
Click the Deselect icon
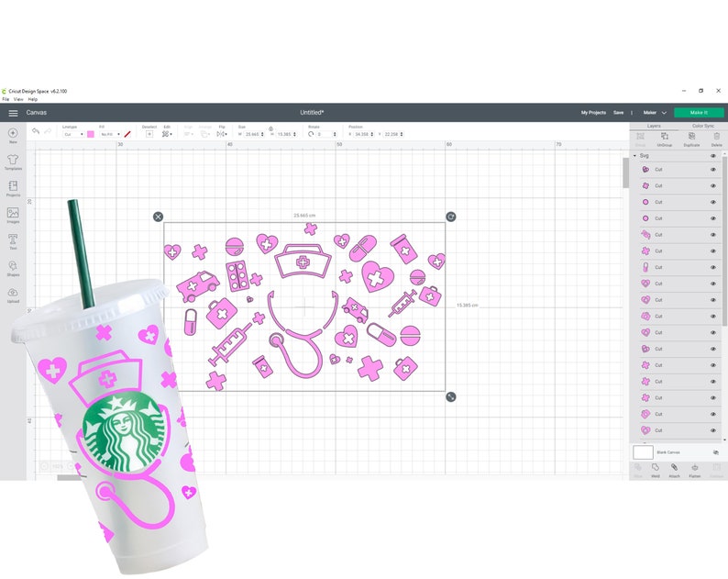pos(149,134)
